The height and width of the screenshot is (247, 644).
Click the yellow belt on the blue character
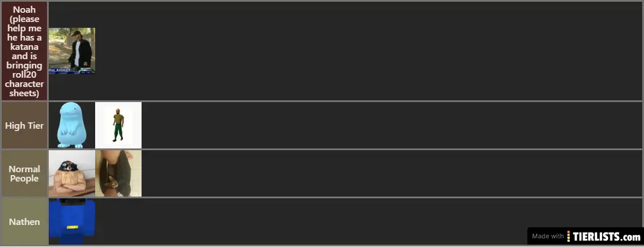coord(73,227)
